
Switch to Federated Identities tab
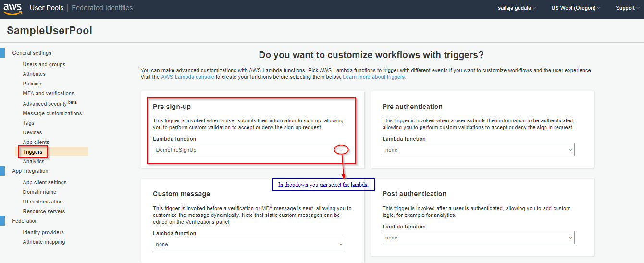(102, 8)
